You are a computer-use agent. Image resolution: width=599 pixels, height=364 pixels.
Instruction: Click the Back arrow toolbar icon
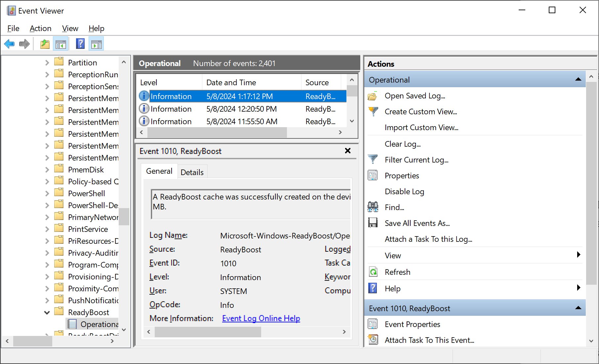pyautogui.click(x=9, y=44)
